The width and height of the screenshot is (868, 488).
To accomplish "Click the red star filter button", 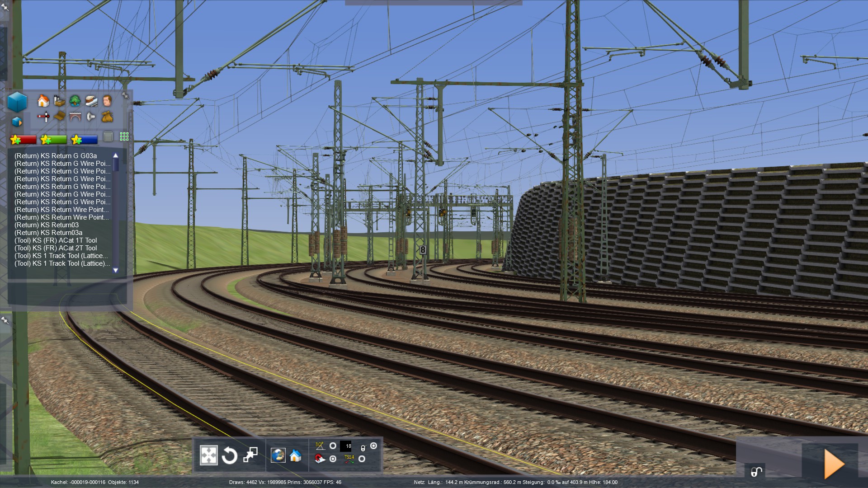I will click(23, 140).
